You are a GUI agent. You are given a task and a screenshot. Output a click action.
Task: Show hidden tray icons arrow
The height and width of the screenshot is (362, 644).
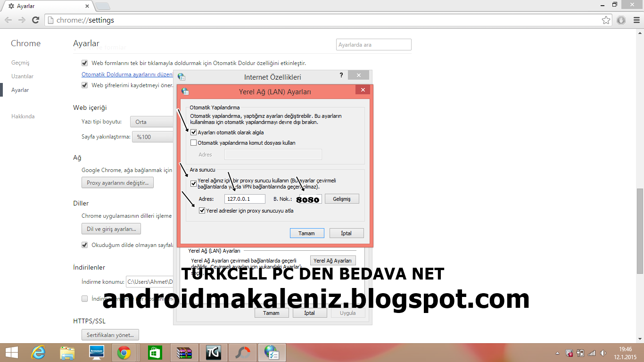[x=558, y=353]
